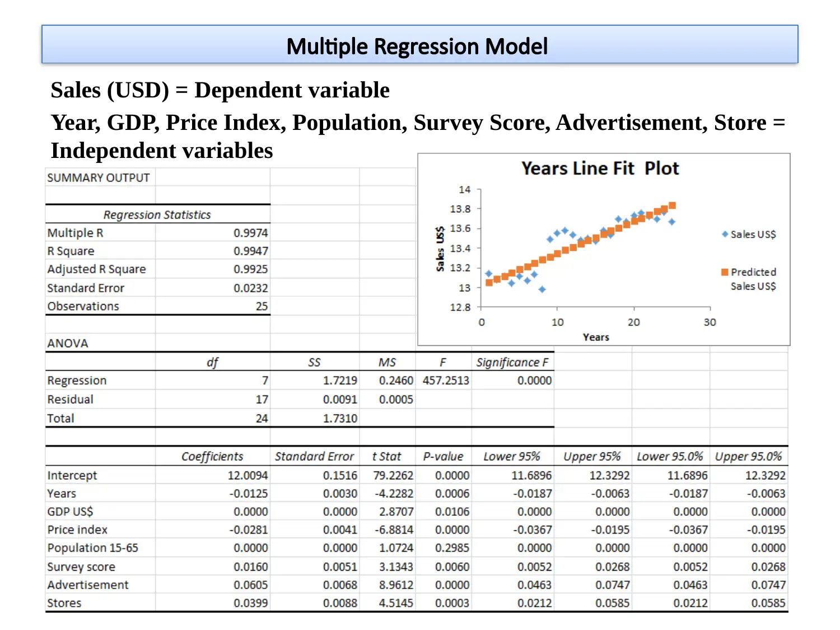Select the Regression Statistics header cell
Screen dimensions: 840x630
(157, 215)
